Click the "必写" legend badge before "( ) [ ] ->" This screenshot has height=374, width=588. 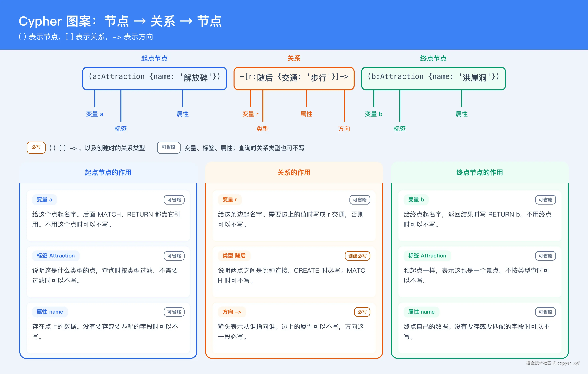point(36,147)
